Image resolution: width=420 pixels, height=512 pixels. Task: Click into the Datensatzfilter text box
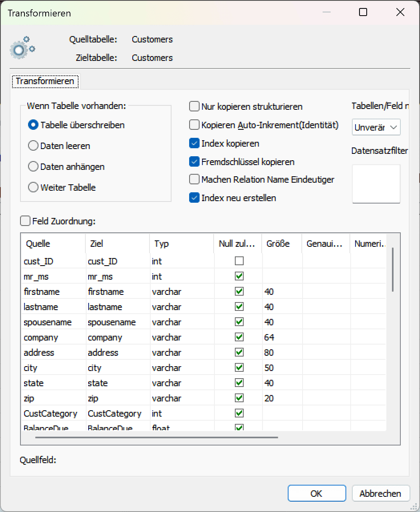pyautogui.click(x=376, y=183)
